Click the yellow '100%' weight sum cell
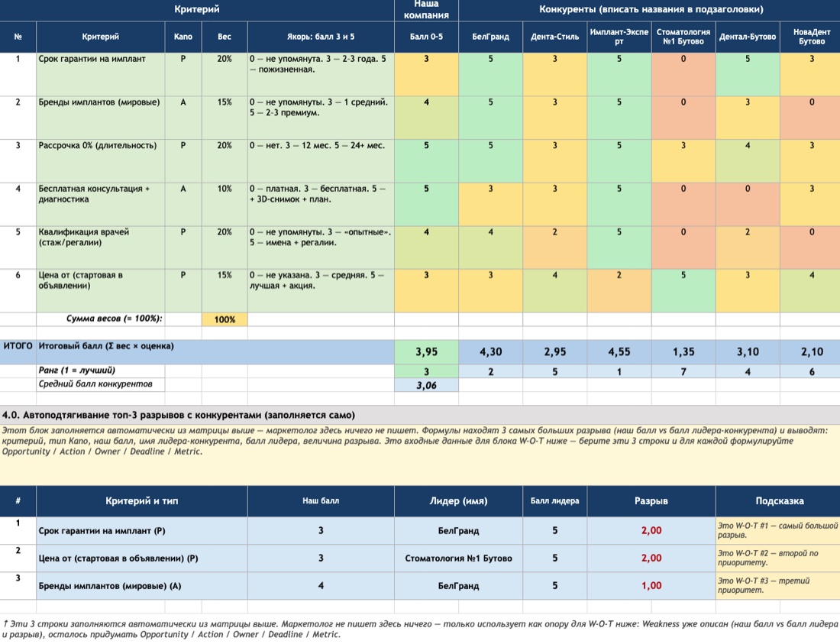The width and height of the screenshot is (840, 644). tap(225, 319)
